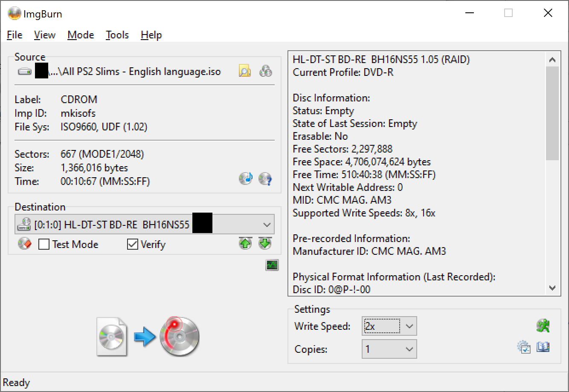The height and width of the screenshot is (392, 569).
Task: Open the Tools menu
Action: (x=117, y=35)
